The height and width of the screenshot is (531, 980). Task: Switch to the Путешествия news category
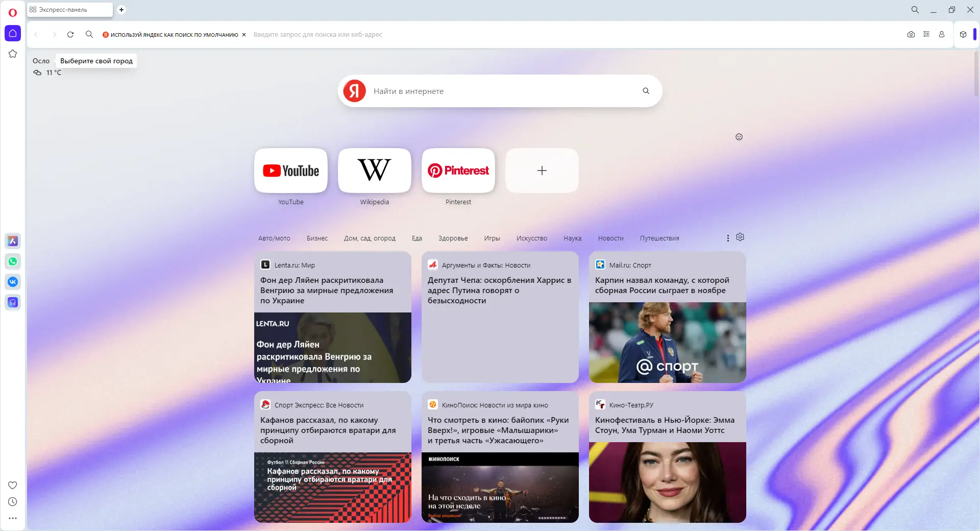(x=659, y=238)
